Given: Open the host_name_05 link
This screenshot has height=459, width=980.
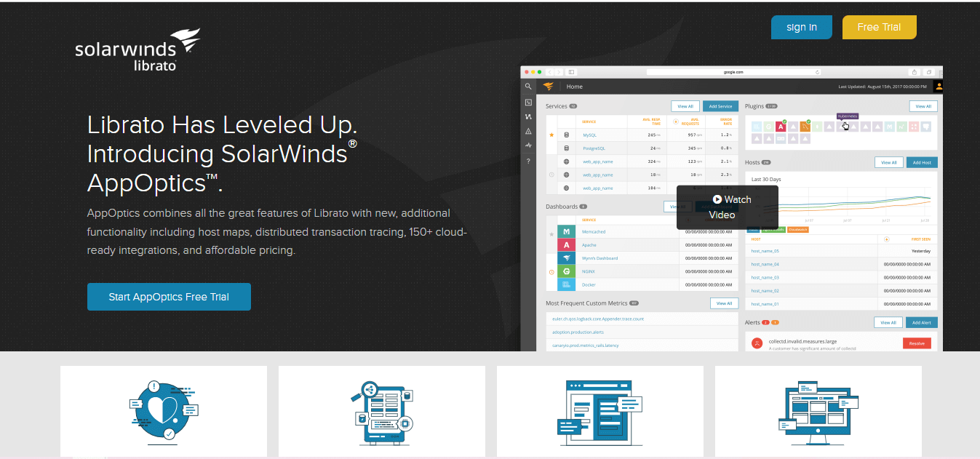Looking at the screenshot, I should coord(765,251).
